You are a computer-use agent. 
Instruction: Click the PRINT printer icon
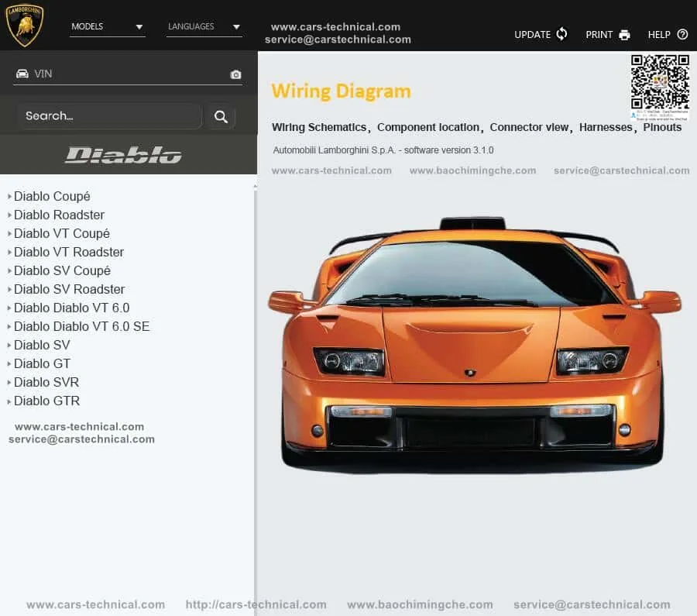(x=624, y=35)
